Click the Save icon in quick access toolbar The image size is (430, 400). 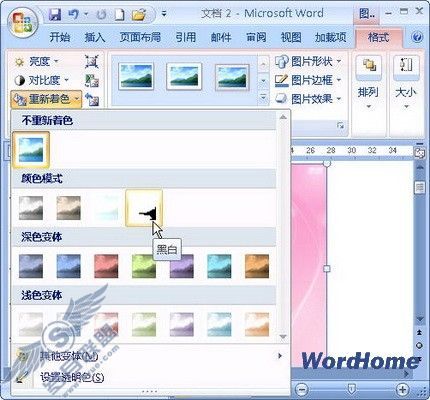coord(55,14)
